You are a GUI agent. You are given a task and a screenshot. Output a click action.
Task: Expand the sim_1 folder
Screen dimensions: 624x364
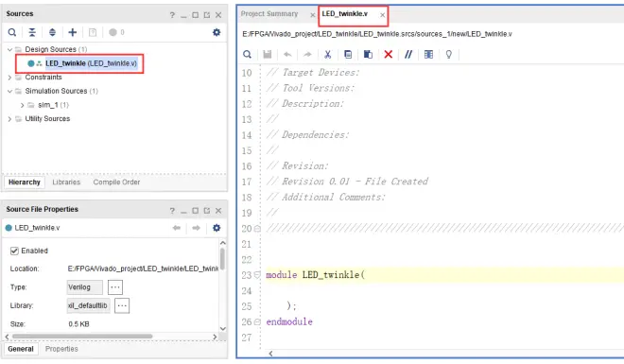23,105
